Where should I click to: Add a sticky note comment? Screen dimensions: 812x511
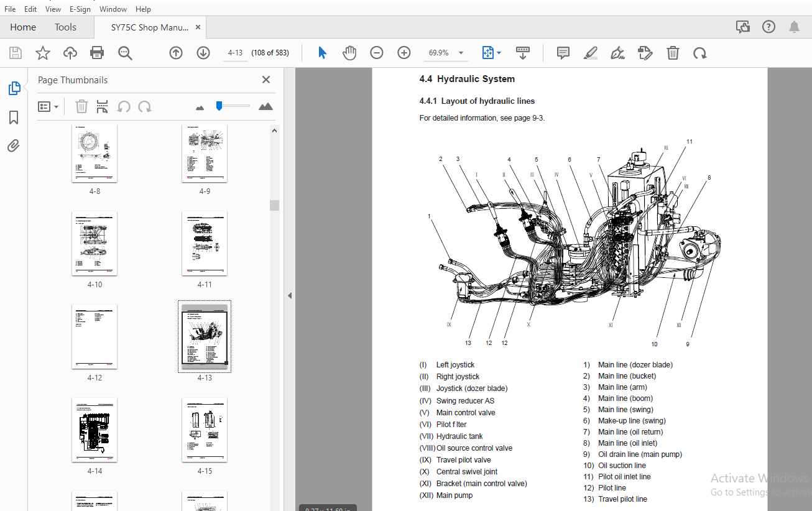563,53
